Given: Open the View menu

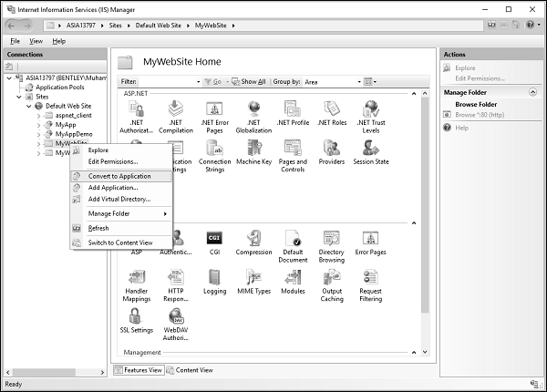Looking at the screenshot, I should tap(36, 41).
